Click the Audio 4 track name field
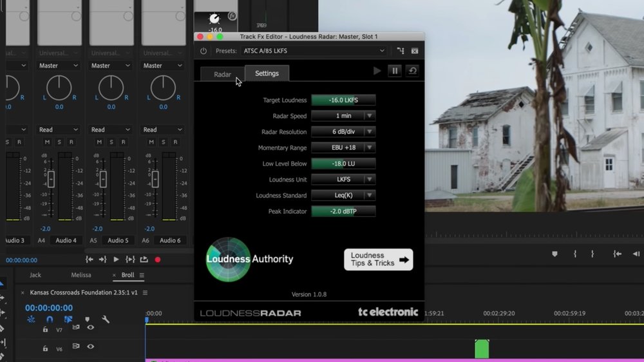This screenshot has width=644, height=362. (66, 240)
